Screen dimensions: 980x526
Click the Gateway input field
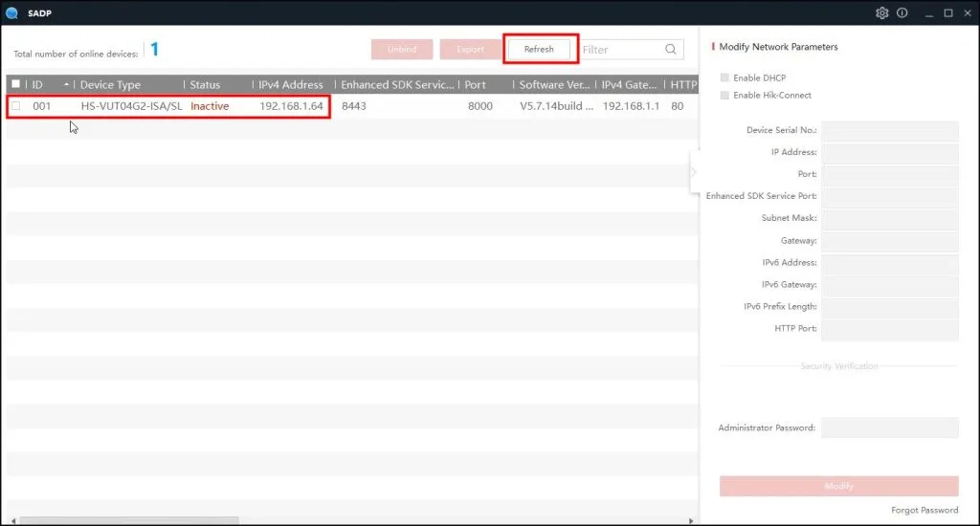pos(889,240)
